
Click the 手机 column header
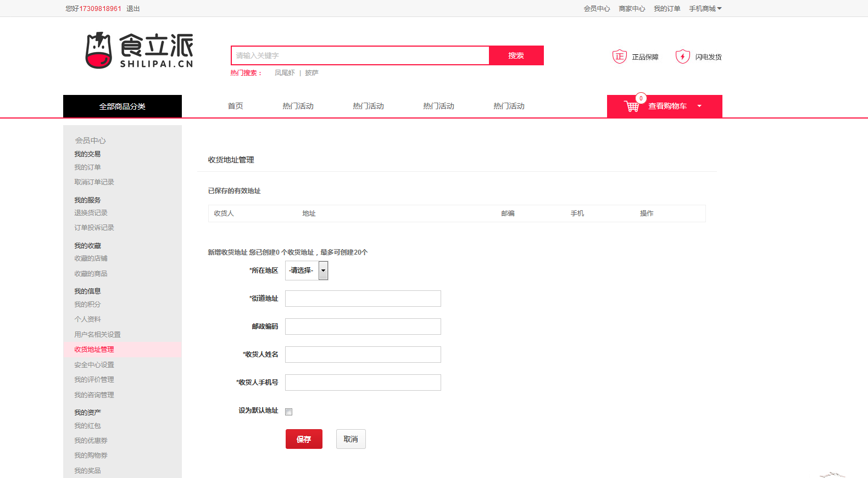click(x=577, y=213)
